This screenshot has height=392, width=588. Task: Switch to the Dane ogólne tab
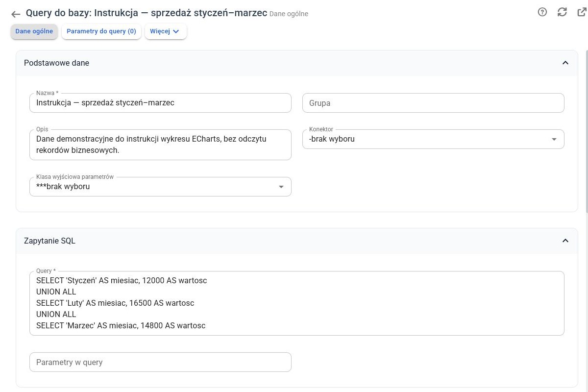34,31
